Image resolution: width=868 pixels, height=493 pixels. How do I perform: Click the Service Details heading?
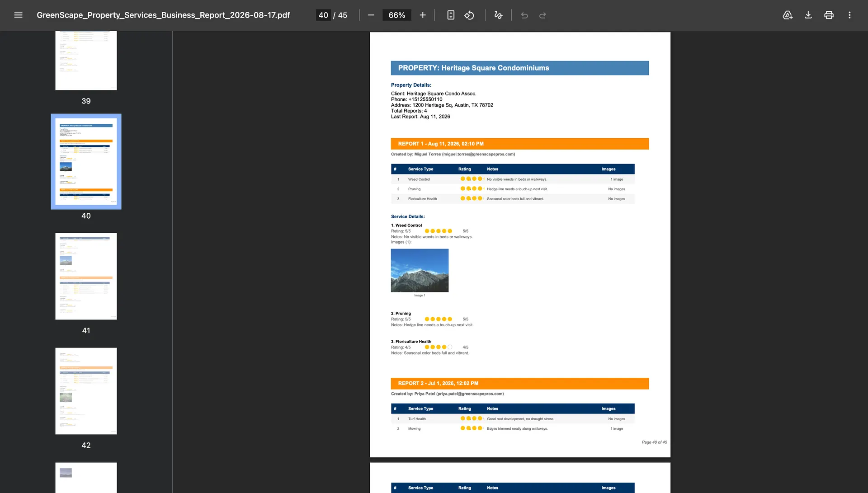[x=408, y=216]
